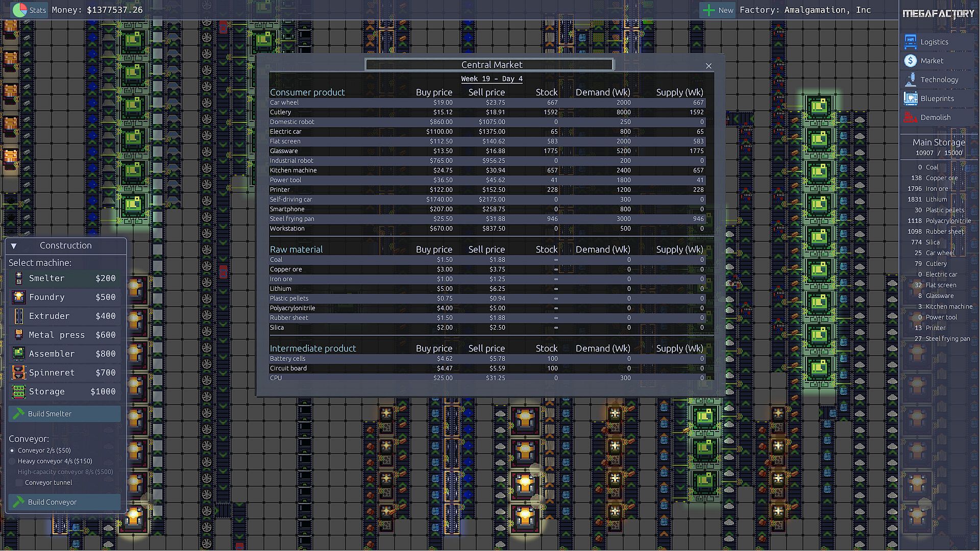
Task: Close the Central Market window
Action: pos(708,66)
